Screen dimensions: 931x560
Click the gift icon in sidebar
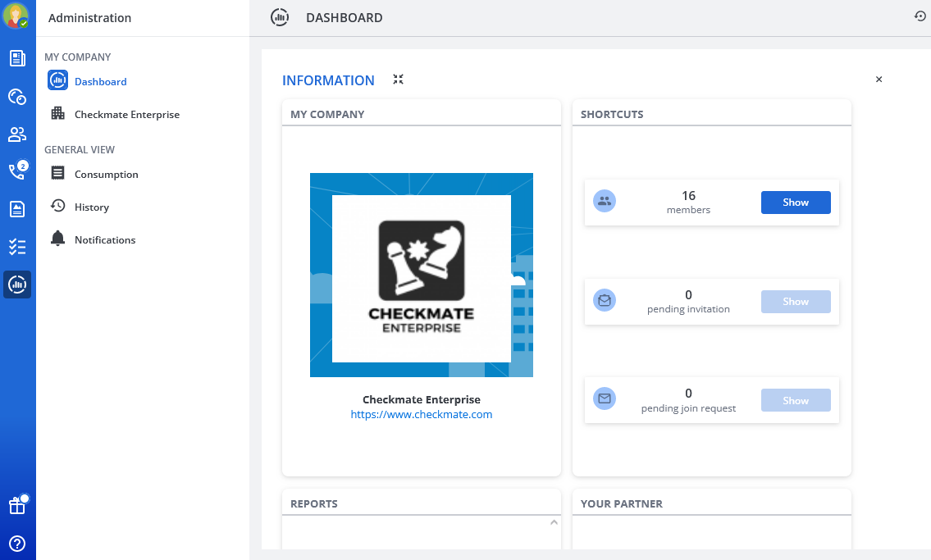17,506
